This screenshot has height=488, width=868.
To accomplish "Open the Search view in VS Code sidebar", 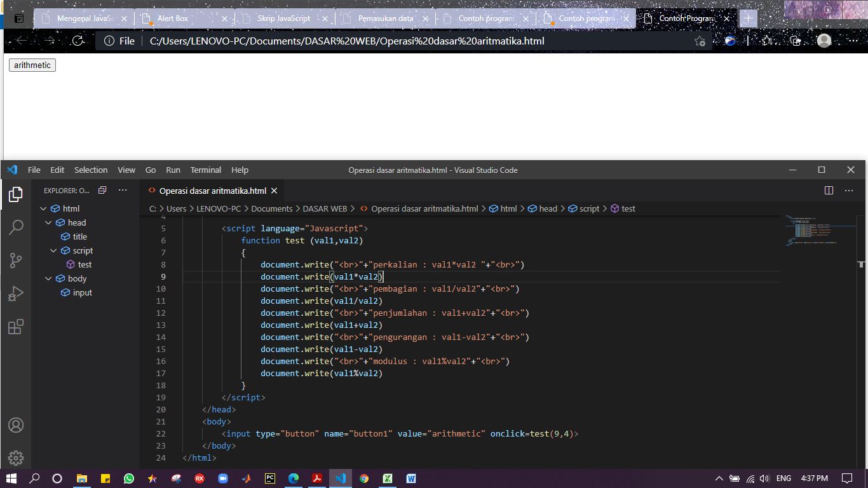I will (16, 227).
